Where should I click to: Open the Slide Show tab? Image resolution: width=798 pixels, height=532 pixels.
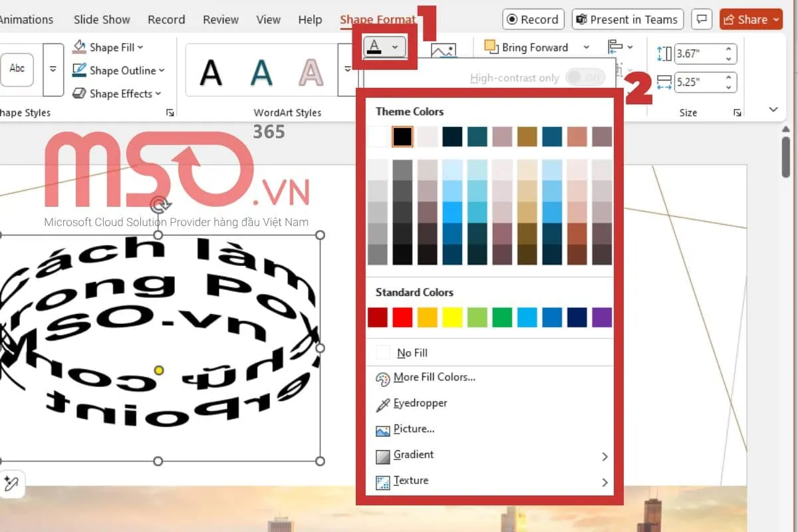click(x=100, y=19)
